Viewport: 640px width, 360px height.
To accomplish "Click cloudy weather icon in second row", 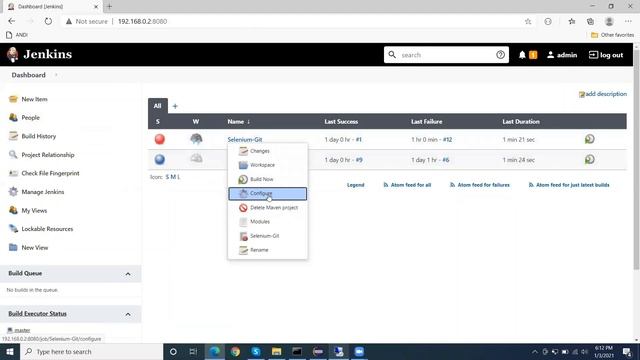I will (x=196, y=158).
